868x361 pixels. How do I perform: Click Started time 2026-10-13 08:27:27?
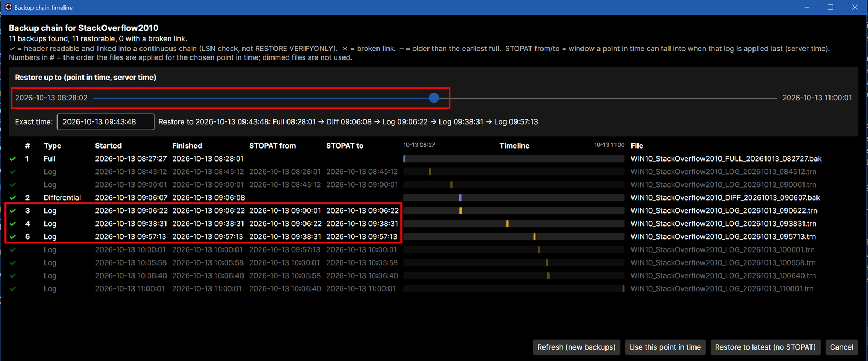[131, 159]
